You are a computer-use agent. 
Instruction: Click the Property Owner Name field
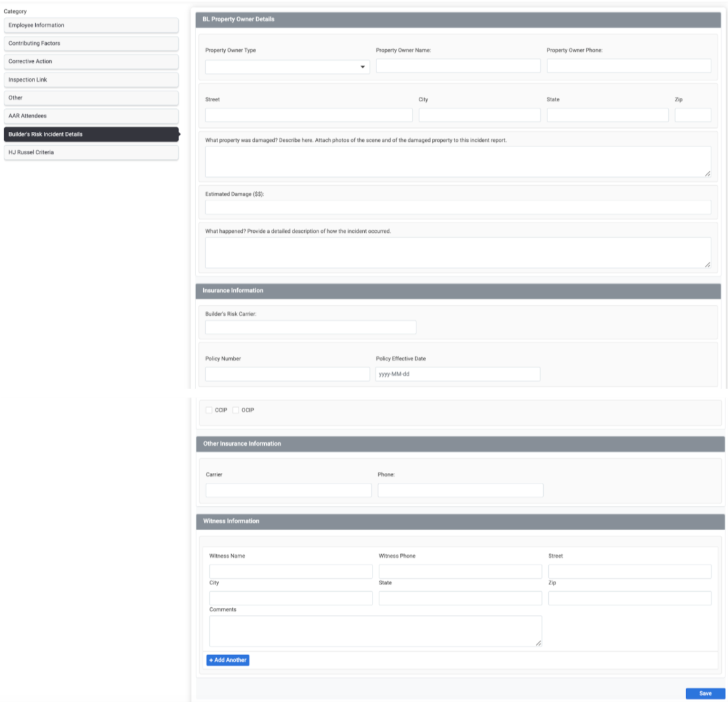tap(458, 65)
